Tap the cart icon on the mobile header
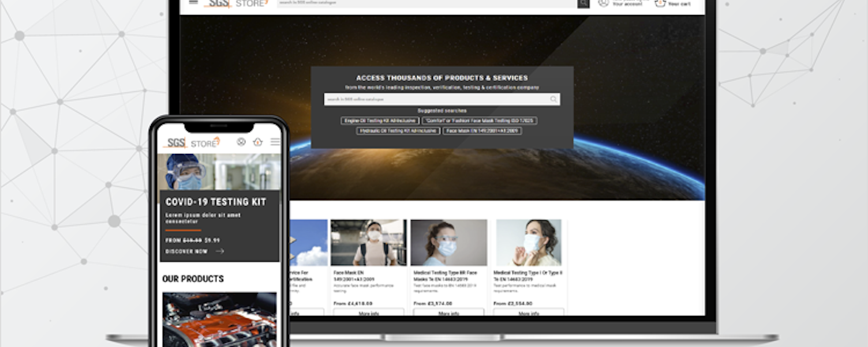The image size is (868, 347). coord(257,142)
